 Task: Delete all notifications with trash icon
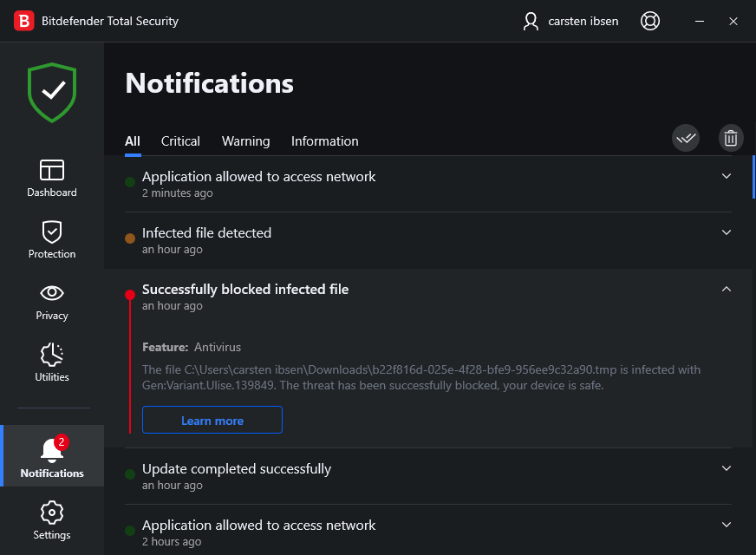pos(731,138)
